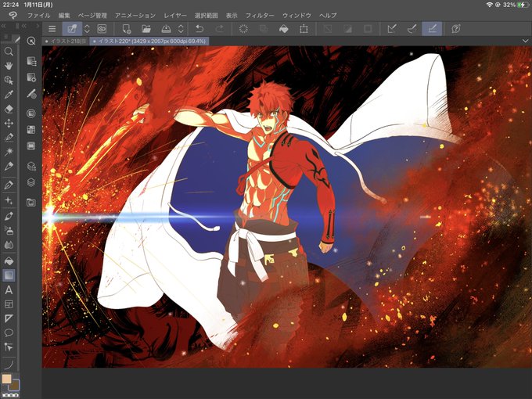Viewport: 532px width, 399px height.
Task: Open the 表示 menu
Action: pyautogui.click(x=232, y=16)
